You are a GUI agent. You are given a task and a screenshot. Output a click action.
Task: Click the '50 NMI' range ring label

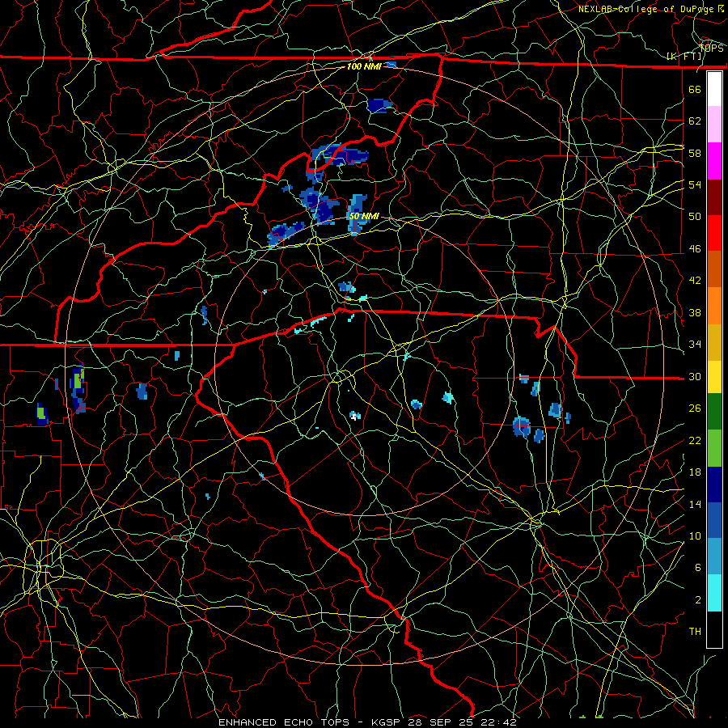coord(364,216)
